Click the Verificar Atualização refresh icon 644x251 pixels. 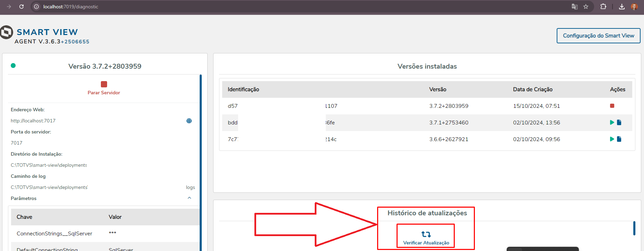426,234
